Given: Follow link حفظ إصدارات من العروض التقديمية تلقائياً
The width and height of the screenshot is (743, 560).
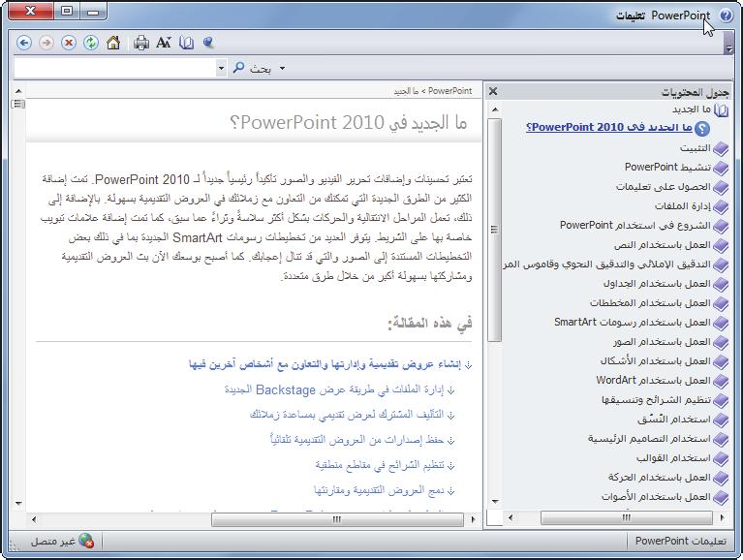Looking at the screenshot, I should point(356,440).
